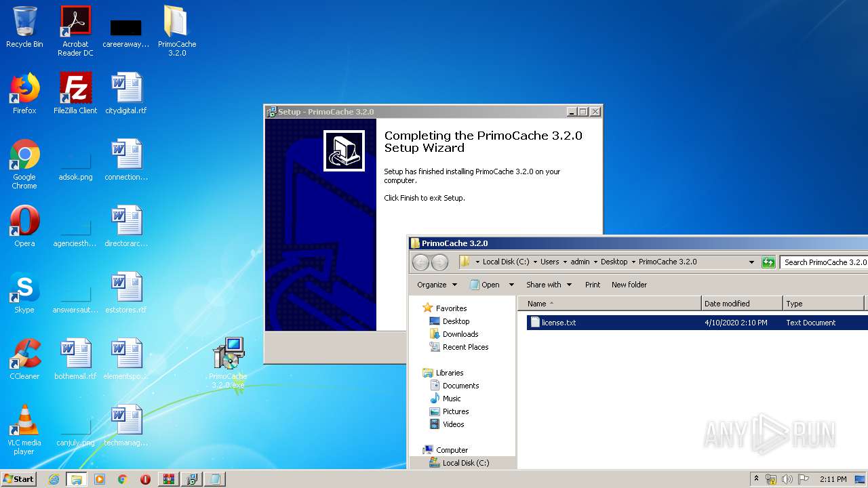Expand the Open button dropdown arrow
Viewport: 868px width, 488px height.
coord(511,285)
